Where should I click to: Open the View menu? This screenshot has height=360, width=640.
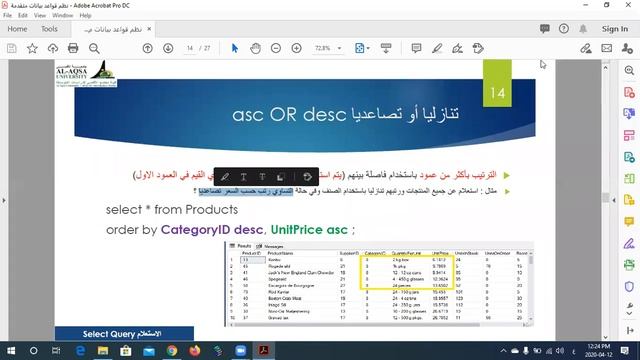click(40, 16)
